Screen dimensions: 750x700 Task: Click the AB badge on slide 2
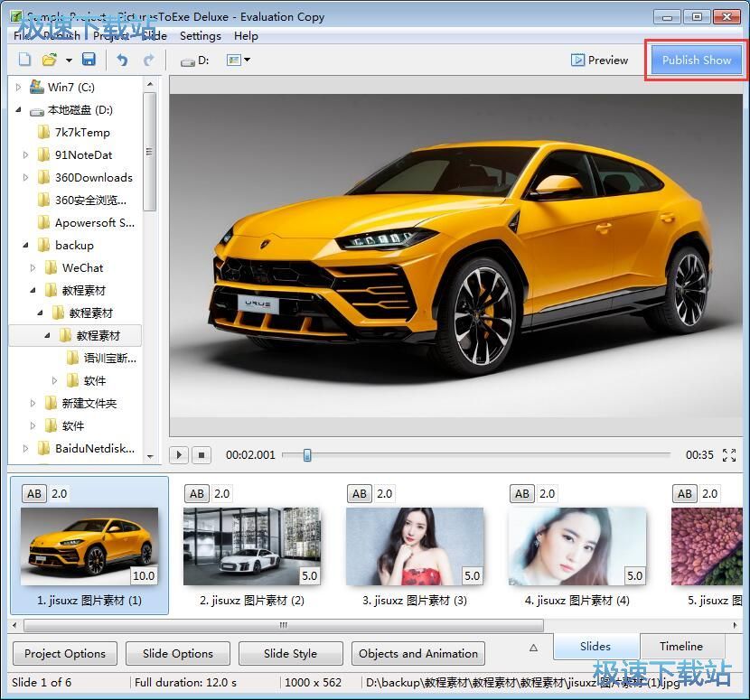tap(197, 493)
